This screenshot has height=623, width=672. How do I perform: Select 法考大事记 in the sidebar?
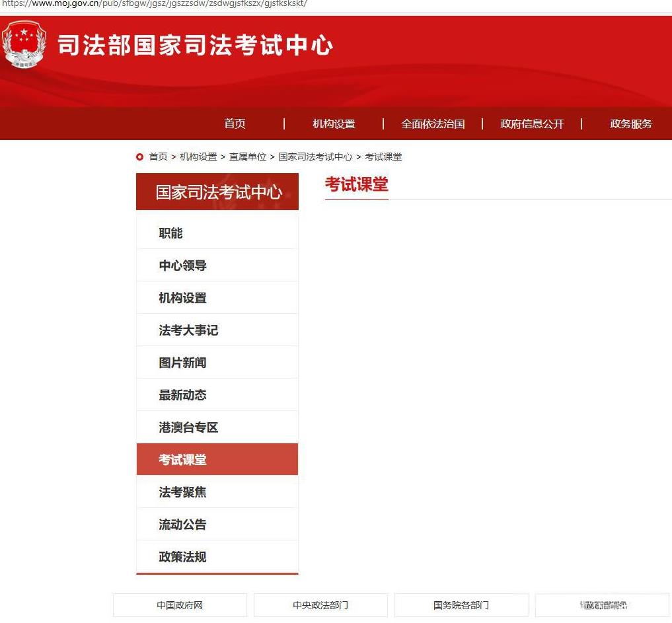(x=217, y=330)
